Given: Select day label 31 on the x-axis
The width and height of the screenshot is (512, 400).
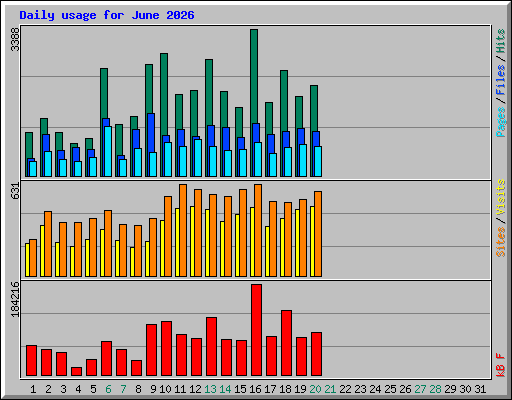Looking at the screenshot, I should click(480, 389).
